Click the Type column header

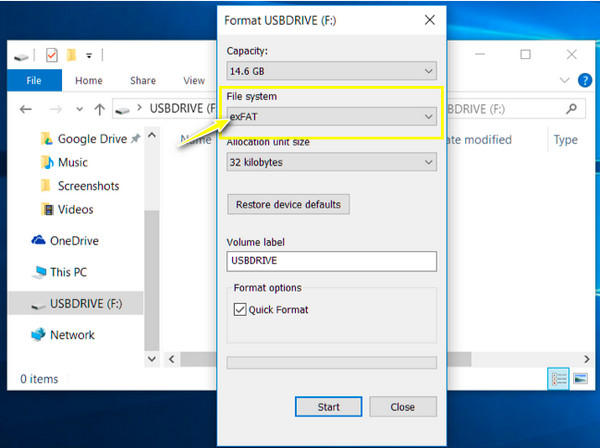point(566,140)
